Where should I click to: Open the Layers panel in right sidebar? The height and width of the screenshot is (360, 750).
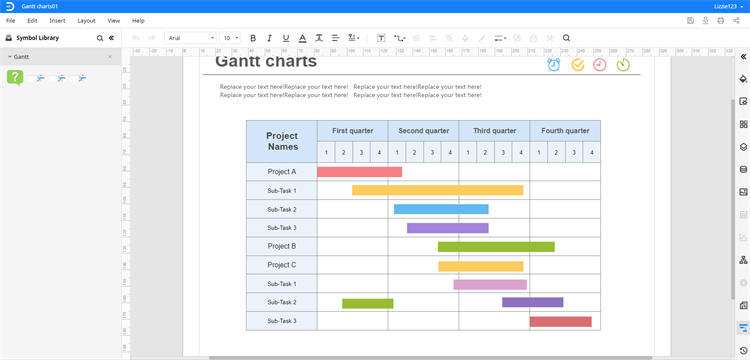(743, 147)
